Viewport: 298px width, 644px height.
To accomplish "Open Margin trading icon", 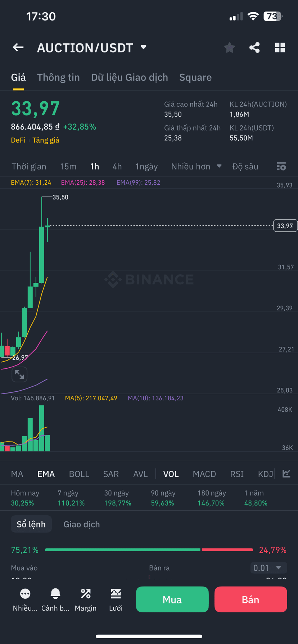I will pos(86,599).
